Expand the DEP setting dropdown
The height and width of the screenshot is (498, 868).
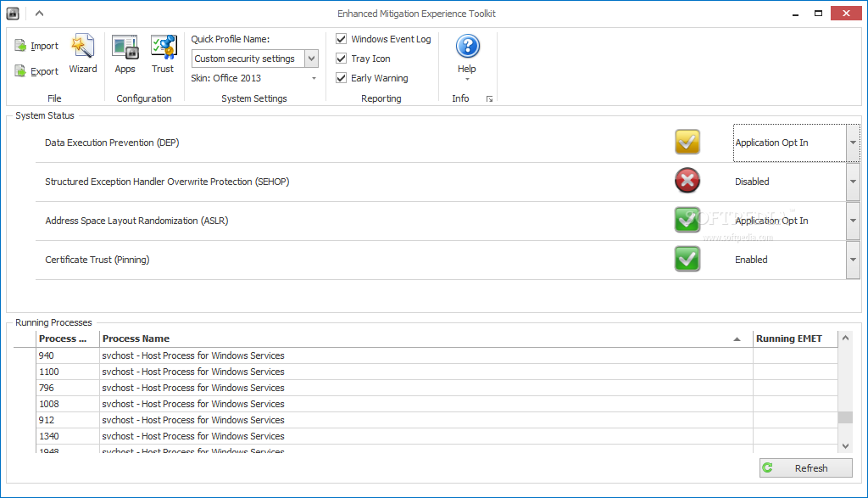(x=853, y=143)
